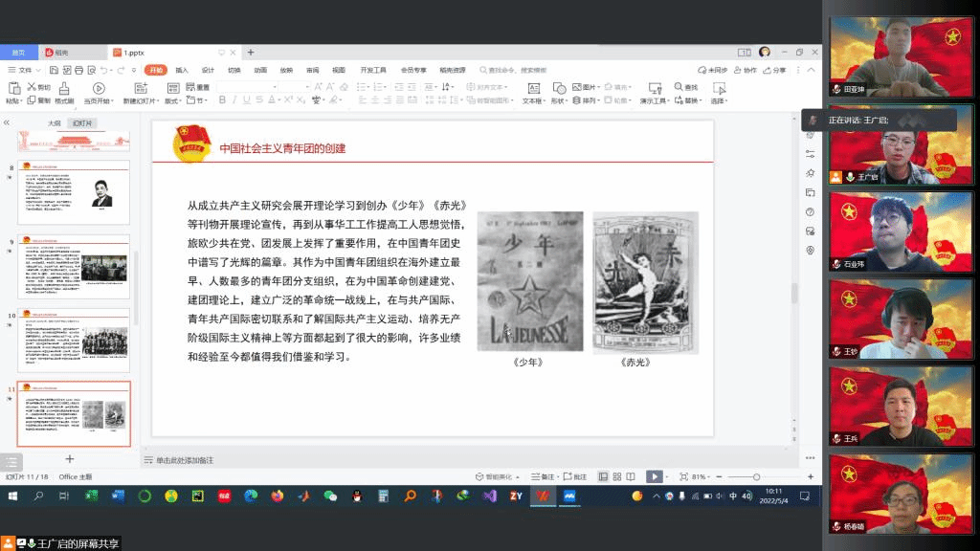The height and width of the screenshot is (551, 980).
Task: Switch to the 大纲 outline pane tab
Action: [x=55, y=123]
